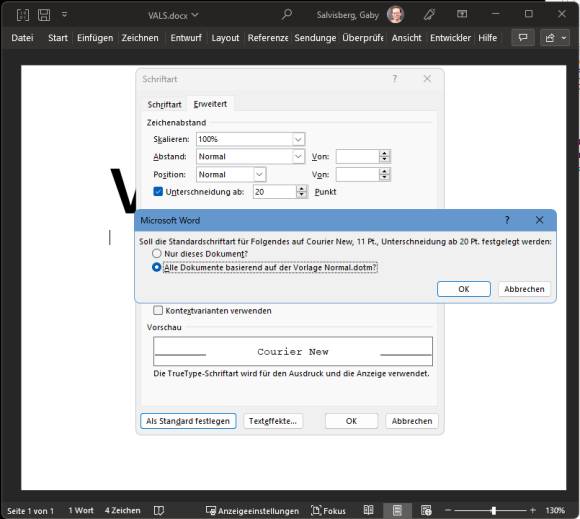Image resolution: width=580 pixels, height=519 pixels.
Task: Select the Zeichnen ribbon tab
Action: point(140,38)
